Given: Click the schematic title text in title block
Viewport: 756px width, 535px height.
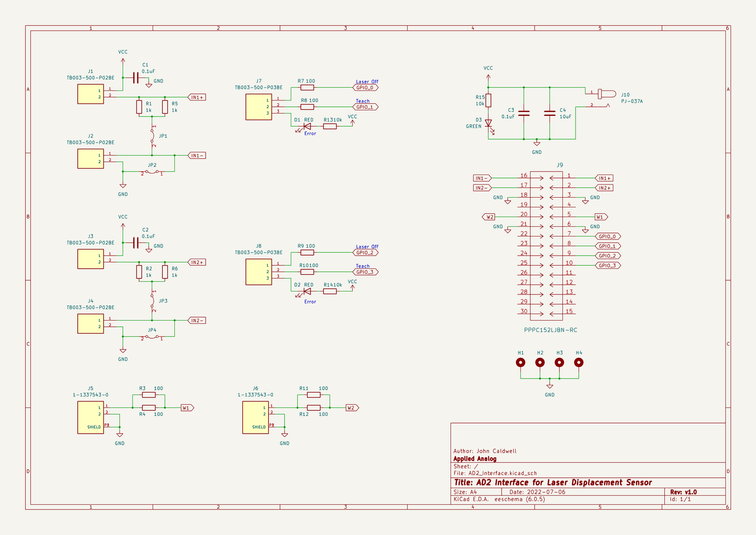Looking at the screenshot, I should pyautogui.click(x=552, y=482).
